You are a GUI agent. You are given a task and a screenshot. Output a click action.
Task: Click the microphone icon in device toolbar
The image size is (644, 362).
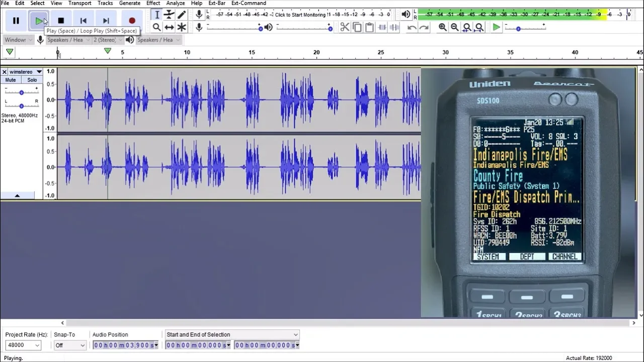(x=40, y=40)
